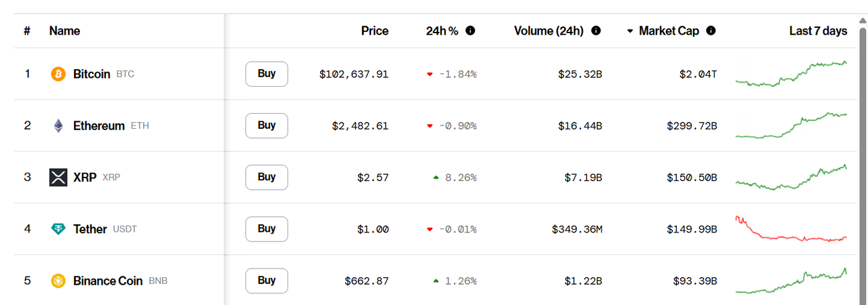
Task: Sort the table by Price column
Action: [375, 30]
